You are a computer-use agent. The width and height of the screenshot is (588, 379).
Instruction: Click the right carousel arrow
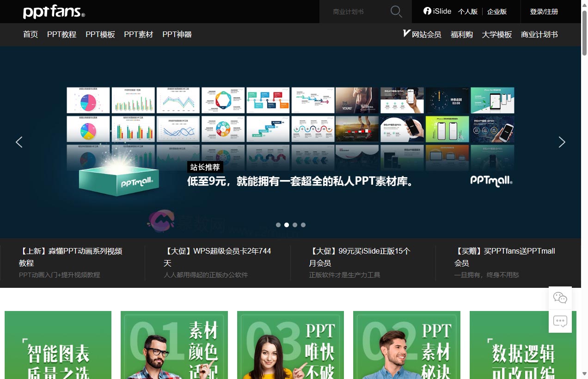[562, 142]
